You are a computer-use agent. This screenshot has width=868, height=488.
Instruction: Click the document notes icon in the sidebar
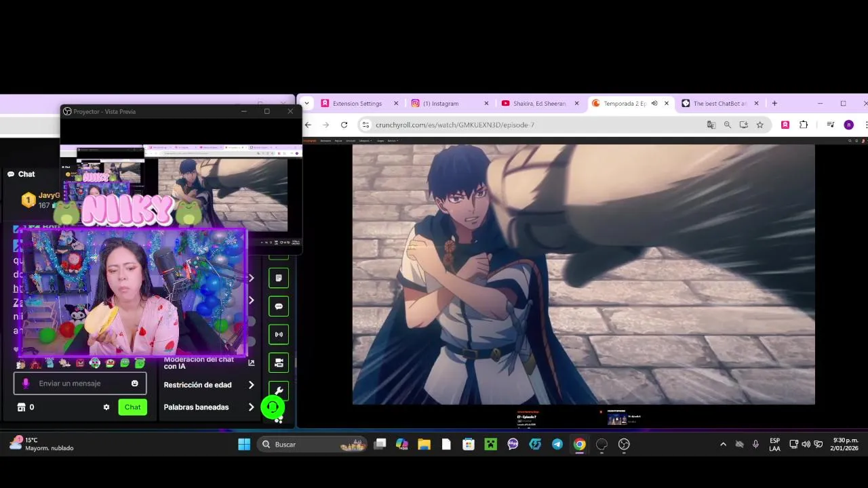279,278
